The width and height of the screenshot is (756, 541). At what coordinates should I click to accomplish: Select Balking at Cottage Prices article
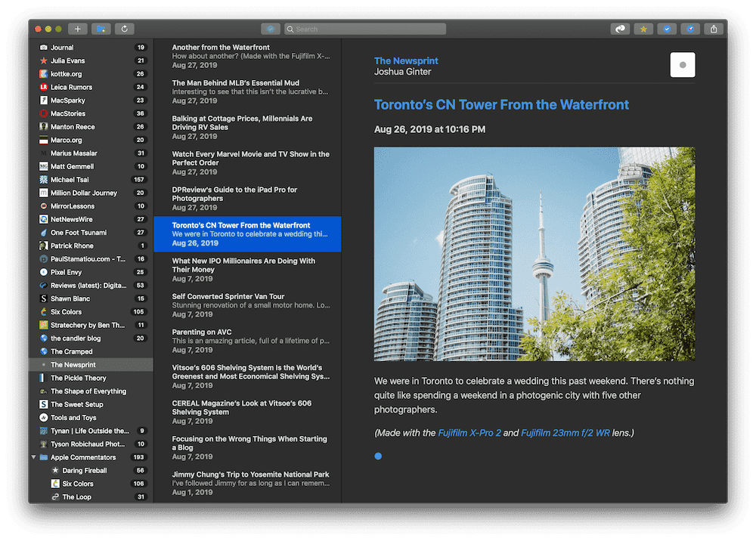[247, 128]
